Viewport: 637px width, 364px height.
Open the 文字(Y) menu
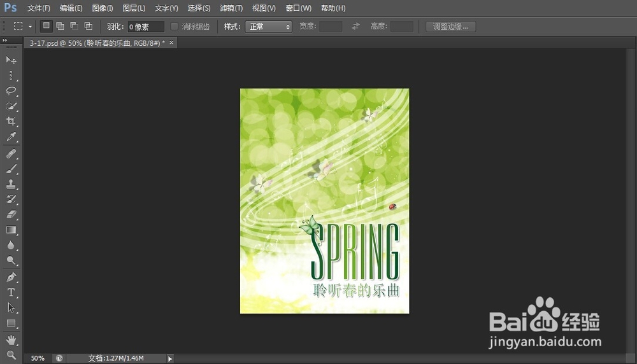point(166,8)
